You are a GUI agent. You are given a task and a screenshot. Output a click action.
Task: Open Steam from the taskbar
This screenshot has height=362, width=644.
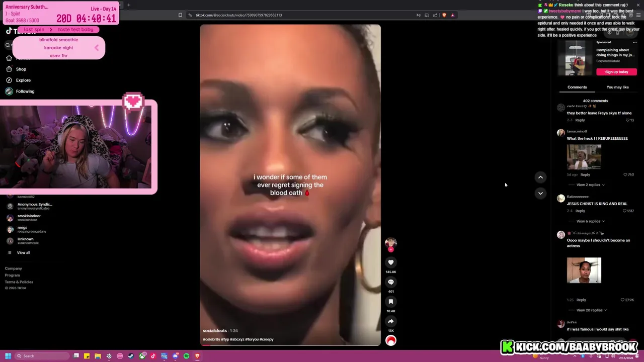[x=131, y=356]
